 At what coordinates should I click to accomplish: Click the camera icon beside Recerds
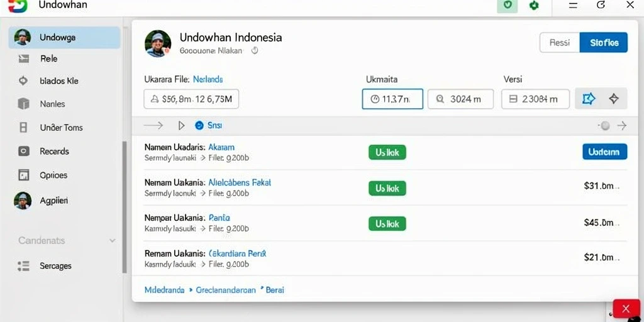tap(24, 151)
